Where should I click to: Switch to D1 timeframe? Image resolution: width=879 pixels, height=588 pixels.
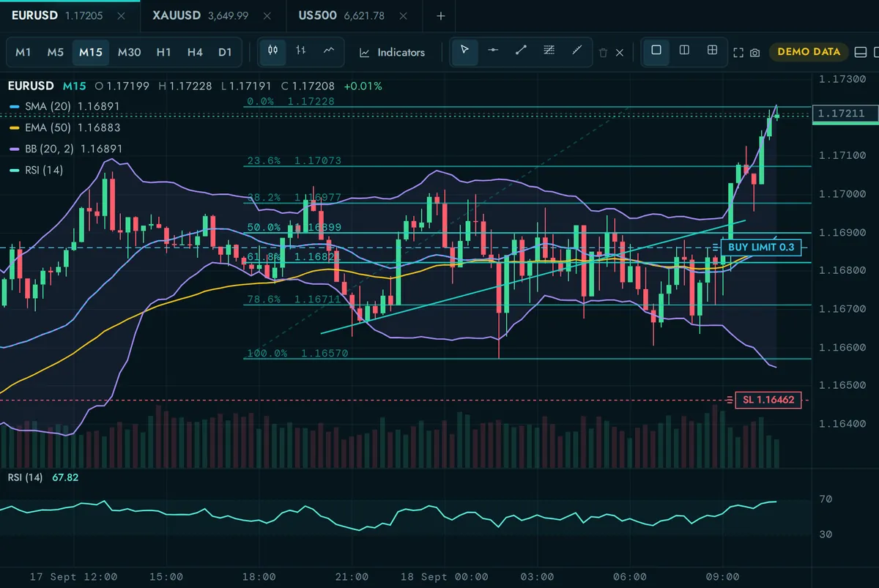click(225, 52)
